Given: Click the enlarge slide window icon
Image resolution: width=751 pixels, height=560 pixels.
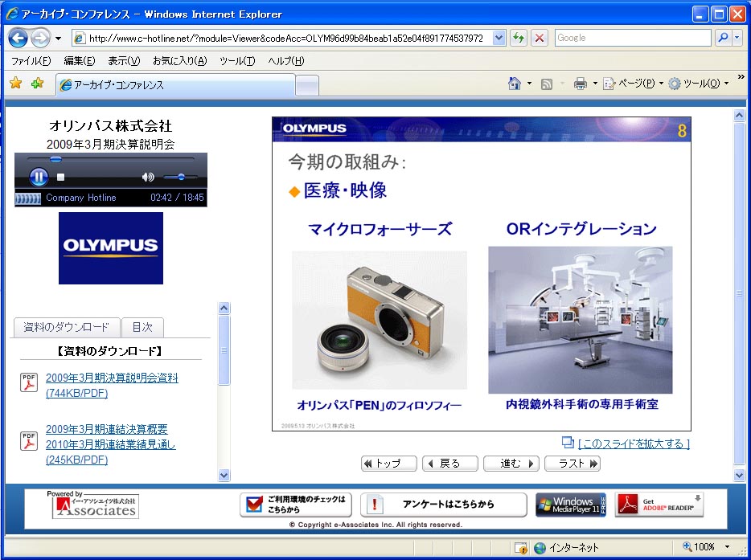Looking at the screenshot, I should (568, 443).
